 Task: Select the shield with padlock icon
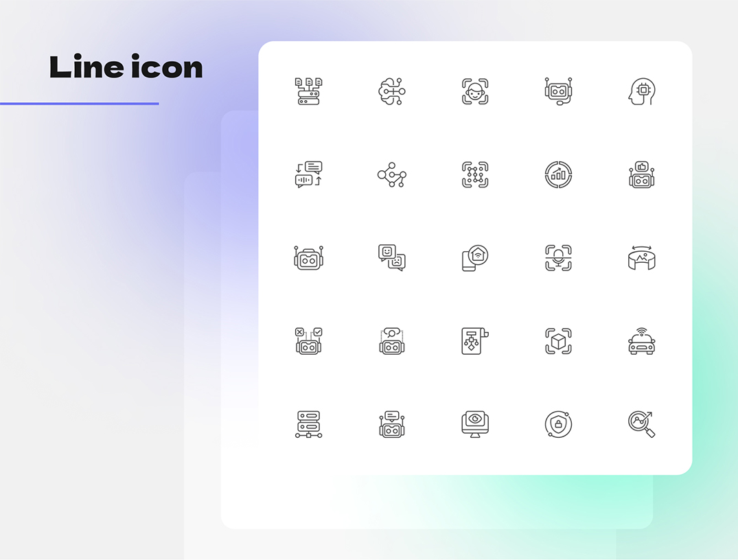(x=558, y=424)
